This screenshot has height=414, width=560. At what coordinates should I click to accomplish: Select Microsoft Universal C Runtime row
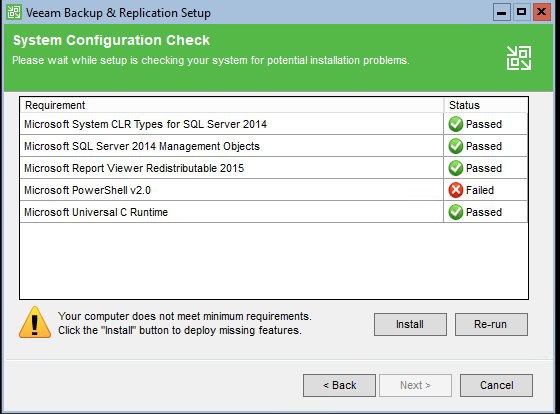[274, 212]
